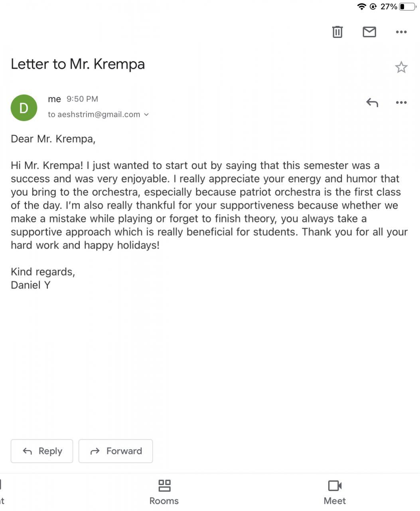Switch to the Rooms tab
The image size is (420, 511).
pyautogui.click(x=164, y=492)
